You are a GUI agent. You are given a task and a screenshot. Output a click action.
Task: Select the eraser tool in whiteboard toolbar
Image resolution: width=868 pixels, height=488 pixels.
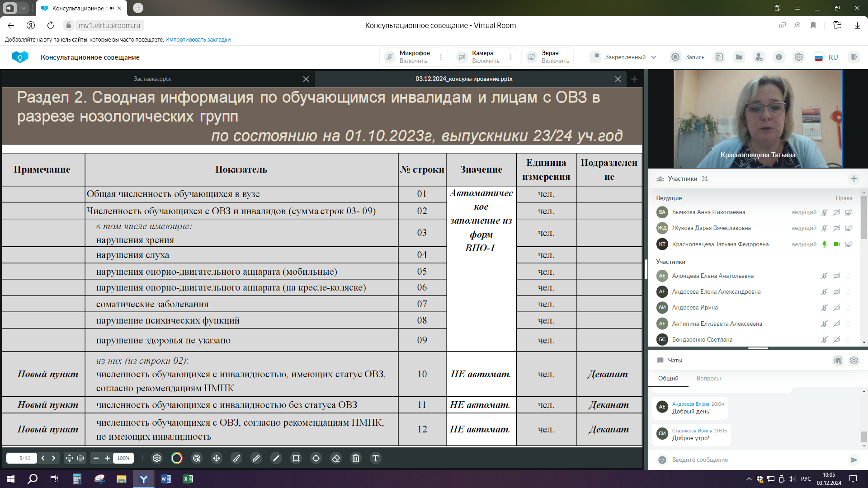pos(336,458)
